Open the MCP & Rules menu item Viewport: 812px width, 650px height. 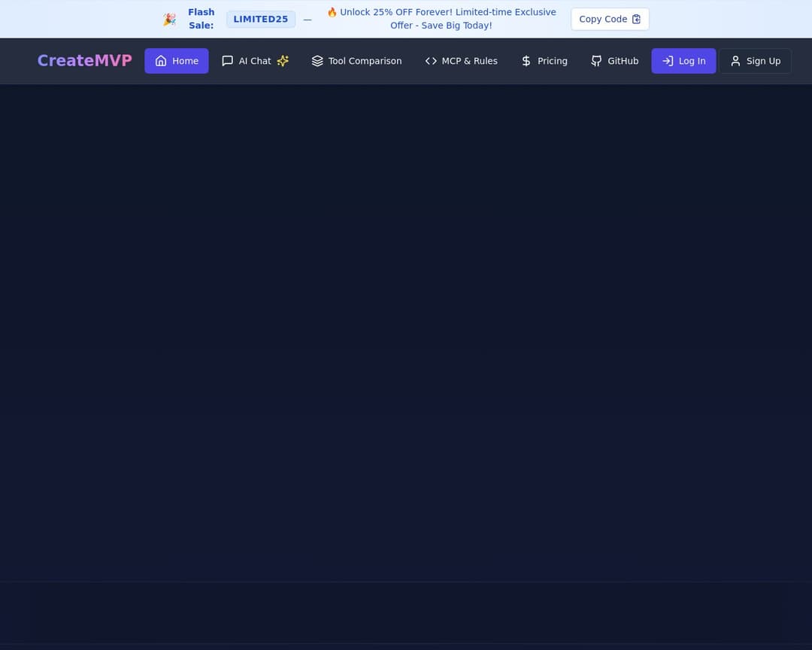click(469, 61)
